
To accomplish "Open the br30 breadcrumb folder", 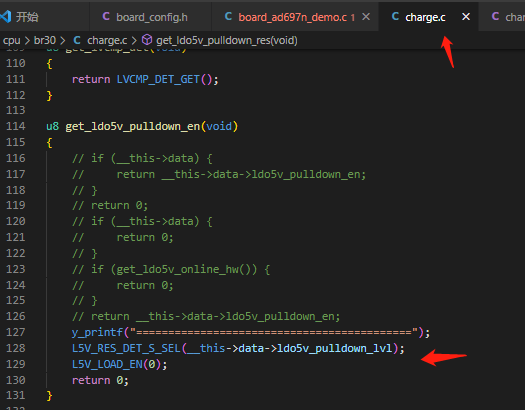I will click(45, 40).
